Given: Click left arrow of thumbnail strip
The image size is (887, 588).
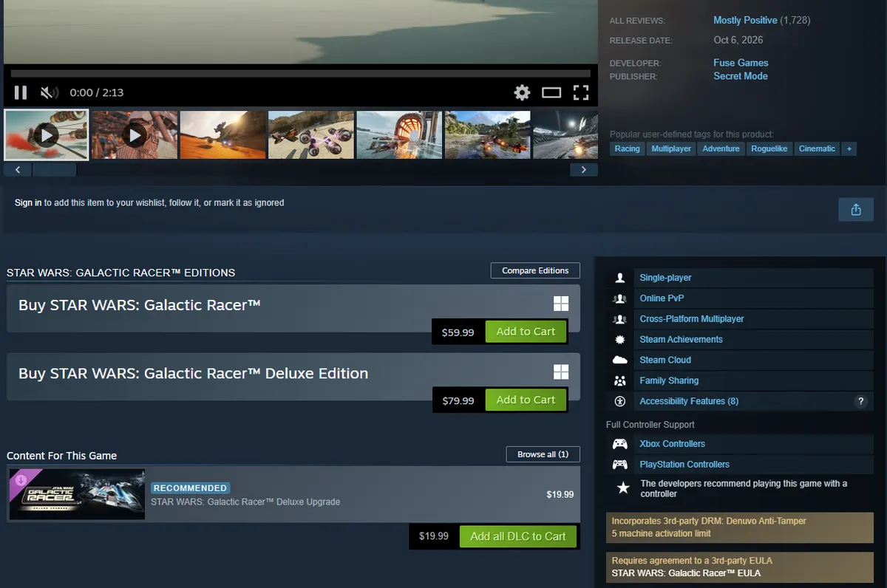Looking at the screenshot, I should [18, 170].
